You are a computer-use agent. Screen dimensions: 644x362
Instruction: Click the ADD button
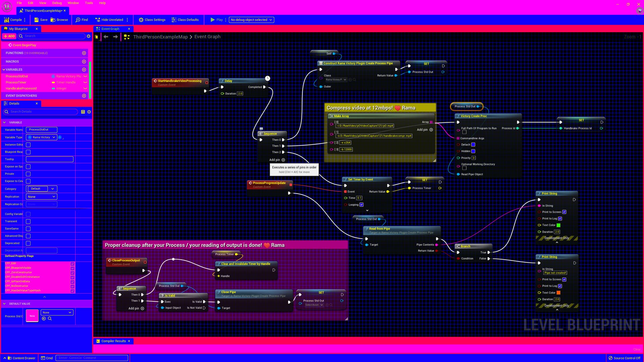pyautogui.click(x=9, y=36)
